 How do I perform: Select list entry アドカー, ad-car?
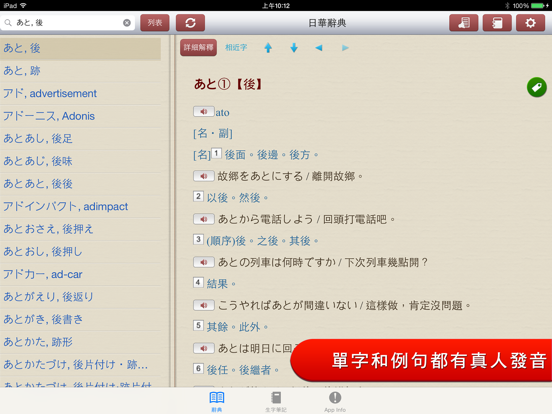coord(80,274)
